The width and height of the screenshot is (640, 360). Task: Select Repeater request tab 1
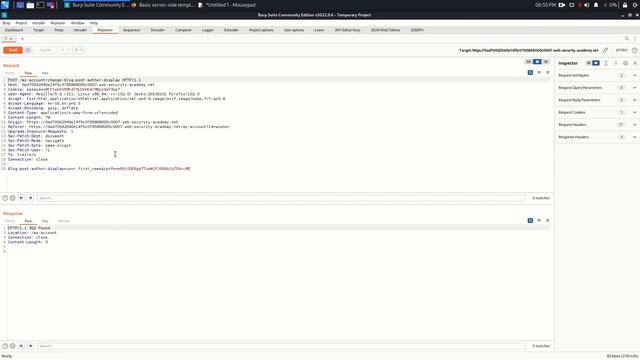click(8, 39)
